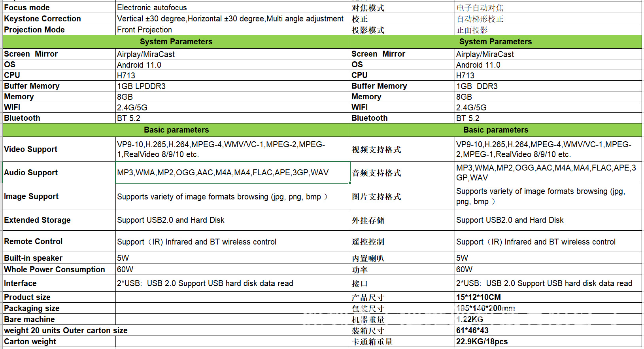Select the "Remote Control" label cell
644x349 pixels.
[x=59, y=241]
